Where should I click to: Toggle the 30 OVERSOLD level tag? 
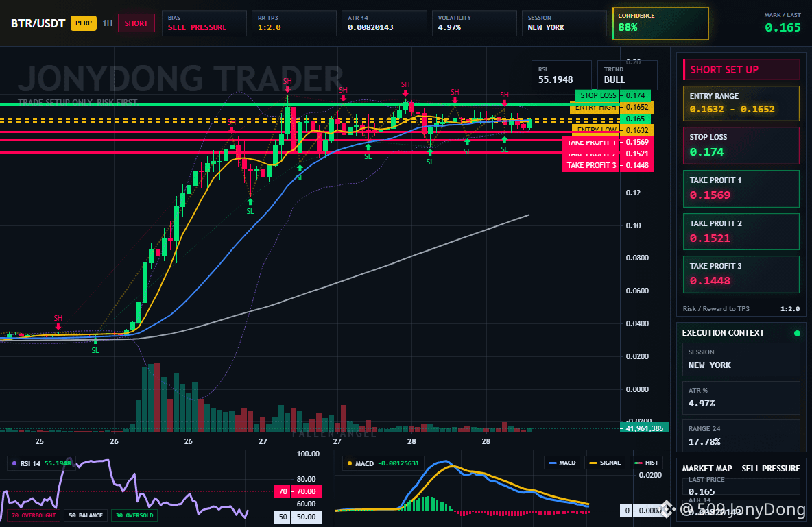click(x=134, y=515)
